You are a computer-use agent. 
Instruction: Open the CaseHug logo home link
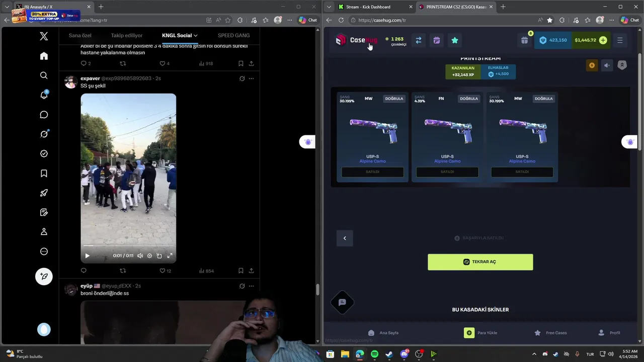coord(357,40)
